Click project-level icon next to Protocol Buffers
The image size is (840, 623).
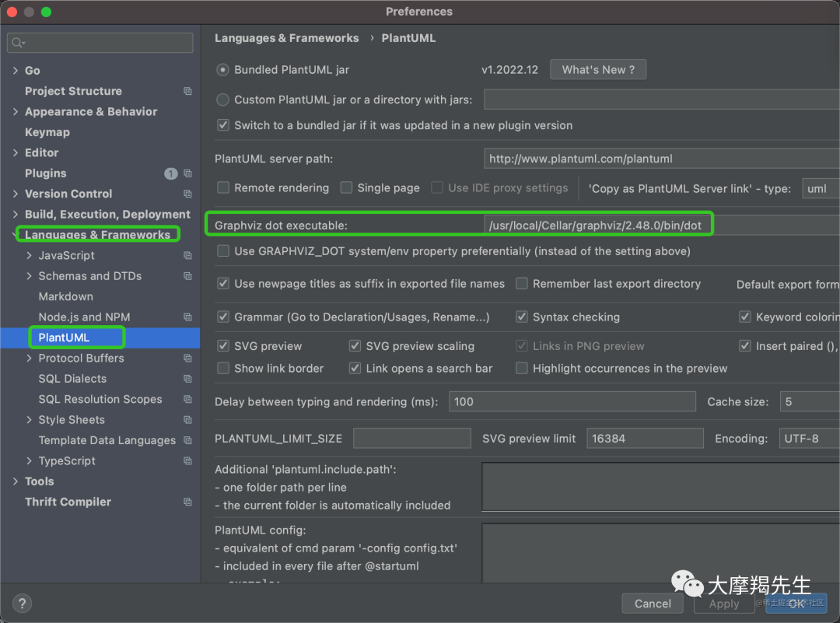[x=187, y=358]
